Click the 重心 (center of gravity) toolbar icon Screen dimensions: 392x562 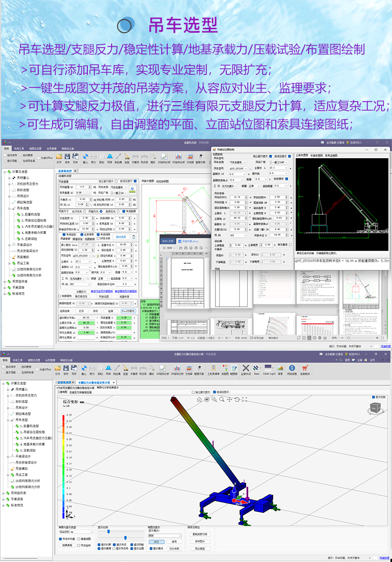click(85, 157)
